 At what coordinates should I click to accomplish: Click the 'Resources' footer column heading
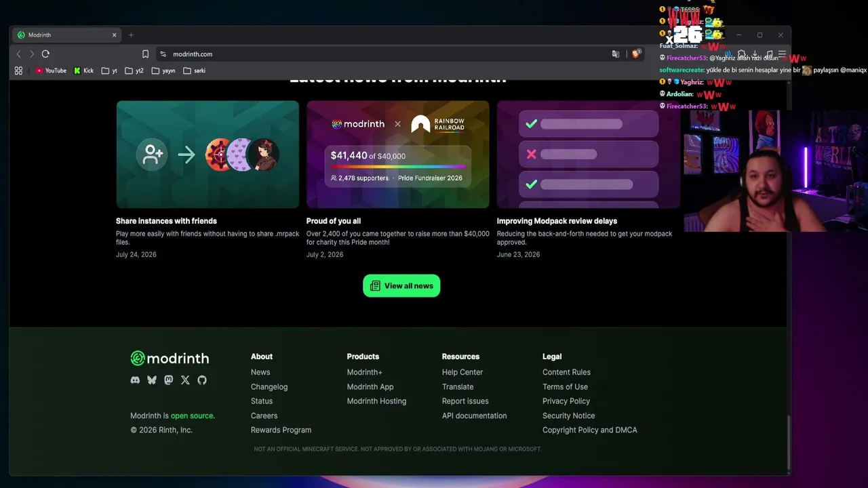tap(460, 357)
